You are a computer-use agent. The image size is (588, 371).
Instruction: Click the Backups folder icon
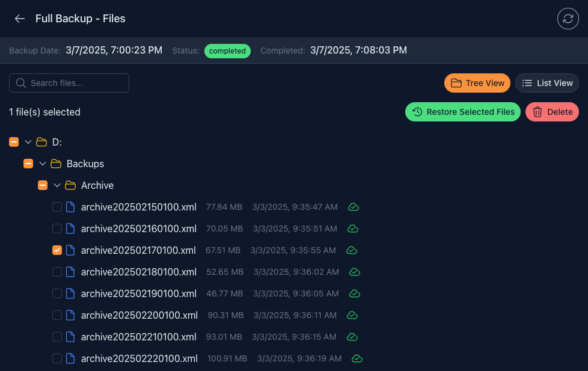[x=56, y=164]
